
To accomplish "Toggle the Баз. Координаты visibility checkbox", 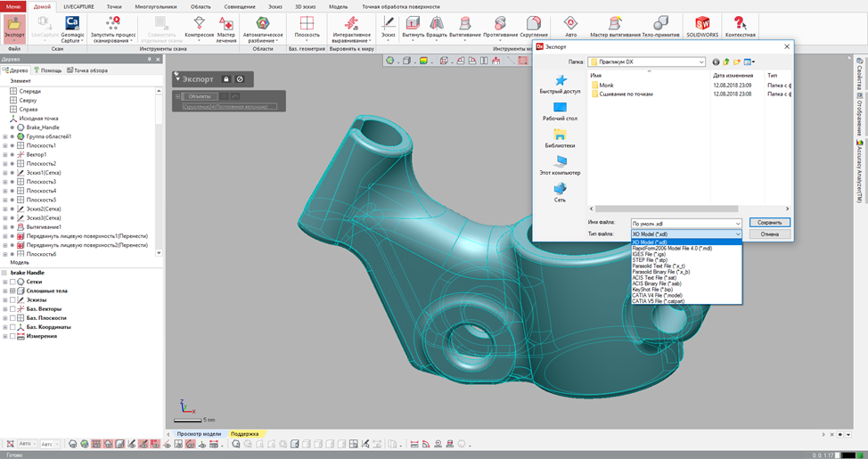I will [12, 327].
